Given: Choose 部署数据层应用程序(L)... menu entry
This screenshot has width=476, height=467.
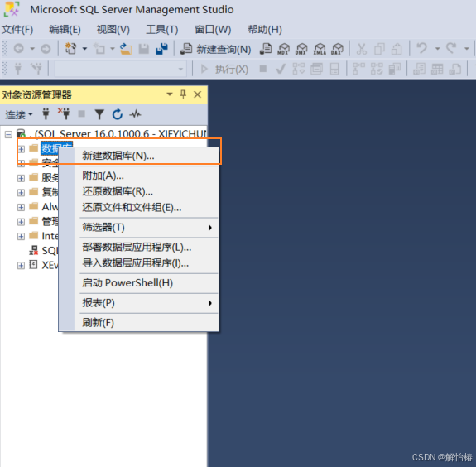Looking at the screenshot, I should 139,248.
